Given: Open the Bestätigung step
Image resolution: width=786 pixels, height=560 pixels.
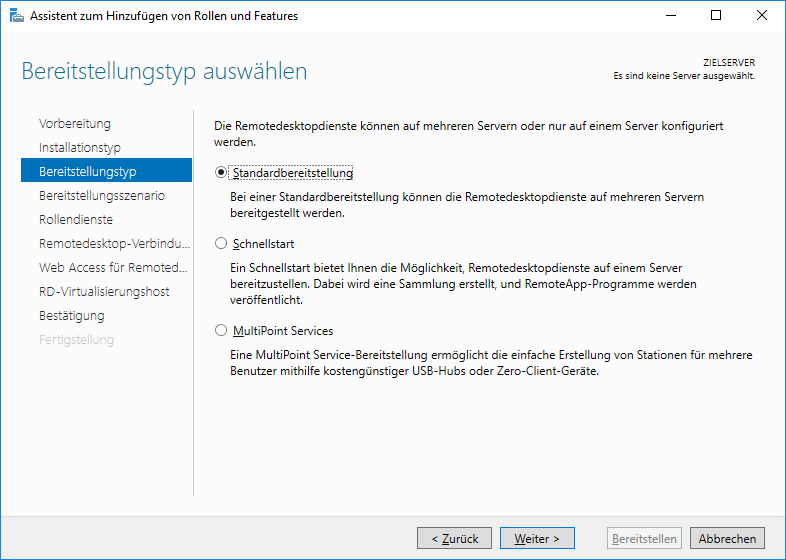Looking at the screenshot, I should [72, 316].
